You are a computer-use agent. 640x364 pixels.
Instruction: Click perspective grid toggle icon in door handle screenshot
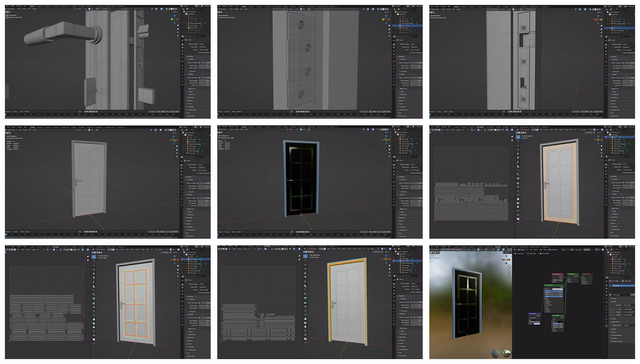(178, 35)
